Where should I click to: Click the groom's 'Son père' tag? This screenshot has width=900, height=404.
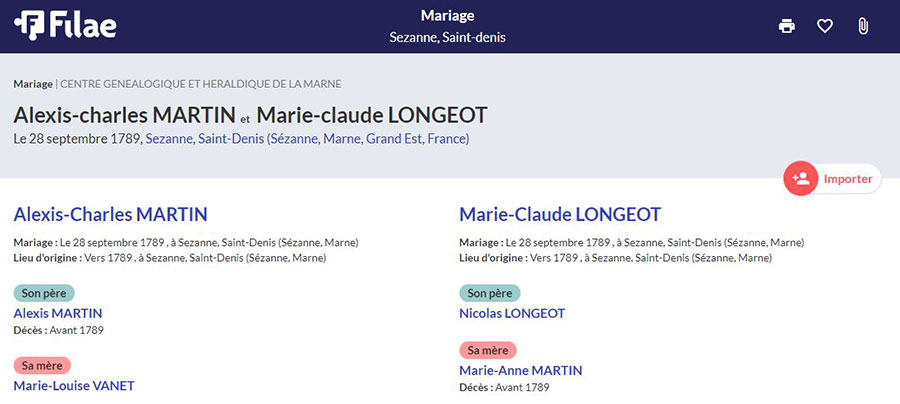(x=43, y=293)
